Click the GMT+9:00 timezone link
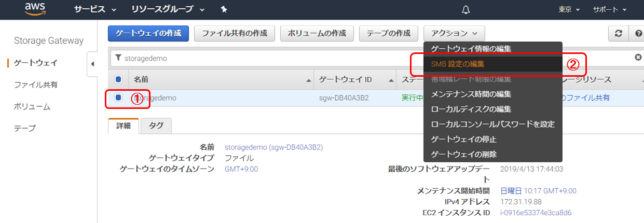 click(x=241, y=169)
